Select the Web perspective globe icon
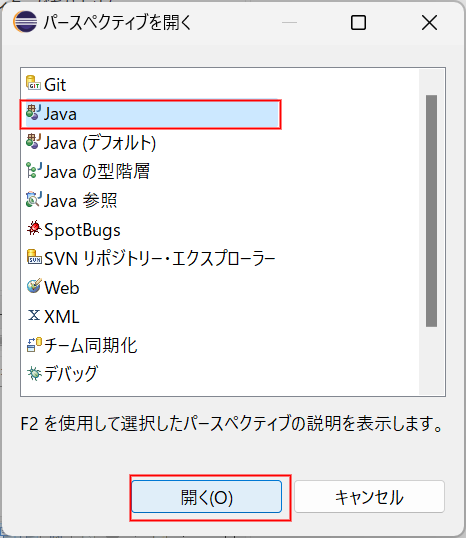Screen dimensions: 466x538 coord(34,286)
